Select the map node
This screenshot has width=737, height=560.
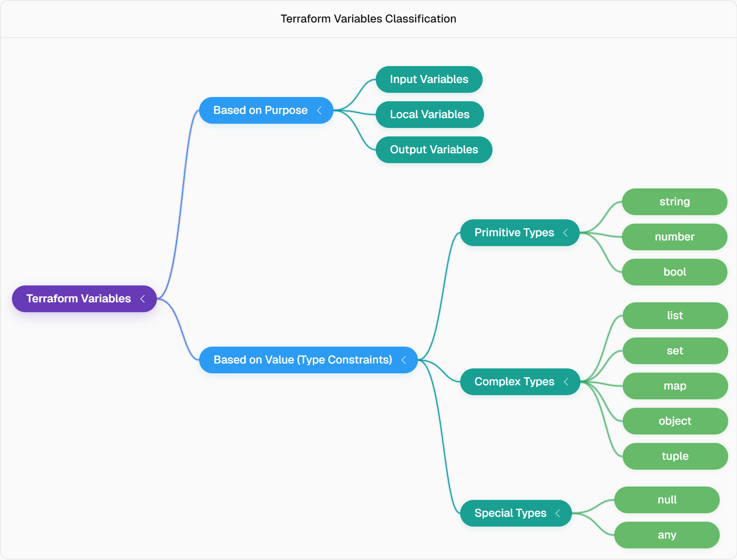pos(675,386)
